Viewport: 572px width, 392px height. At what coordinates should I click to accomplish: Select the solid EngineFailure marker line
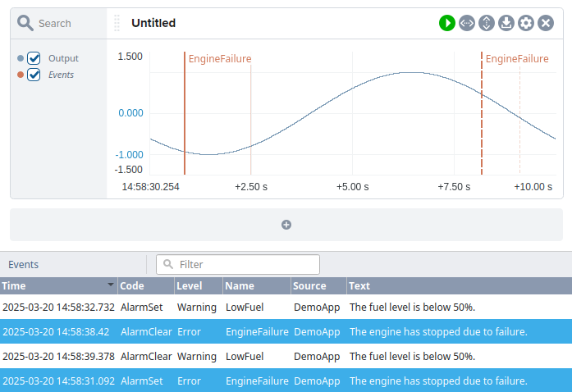(185, 113)
